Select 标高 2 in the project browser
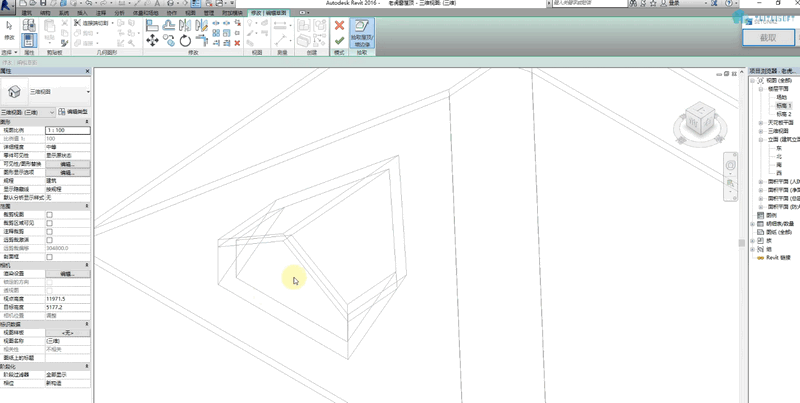Viewport: 800px width, 403px height. (x=783, y=114)
